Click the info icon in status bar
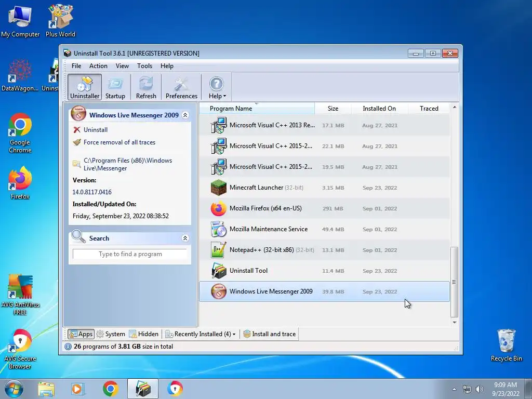The image size is (532, 399). tap(68, 347)
